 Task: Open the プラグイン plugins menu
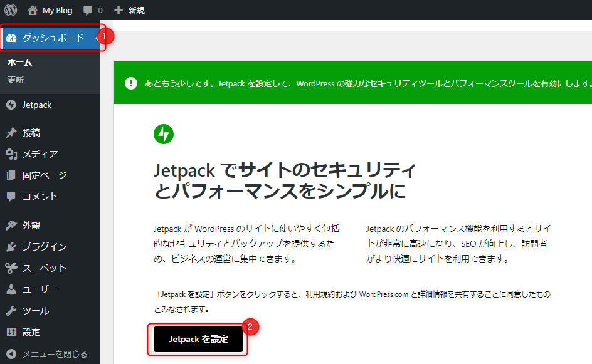click(44, 246)
